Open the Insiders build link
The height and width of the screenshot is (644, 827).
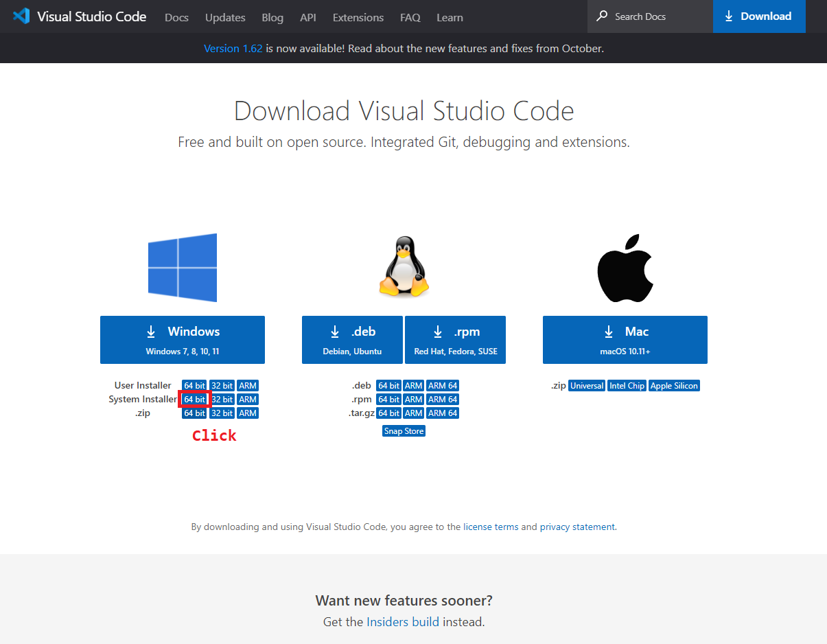click(x=403, y=622)
